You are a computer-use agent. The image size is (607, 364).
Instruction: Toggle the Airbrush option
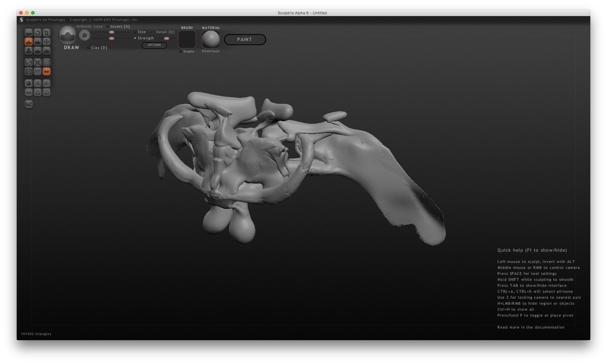tap(84, 26)
